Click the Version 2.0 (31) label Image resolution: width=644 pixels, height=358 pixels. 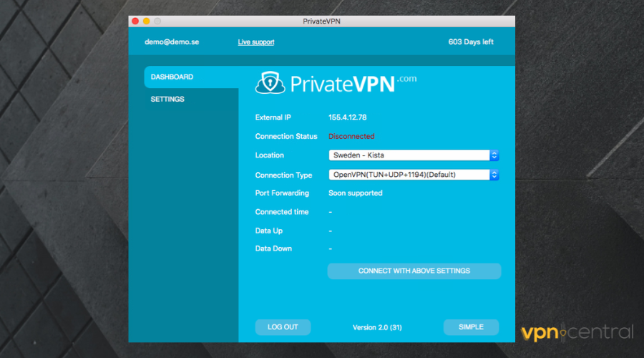(x=377, y=328)
